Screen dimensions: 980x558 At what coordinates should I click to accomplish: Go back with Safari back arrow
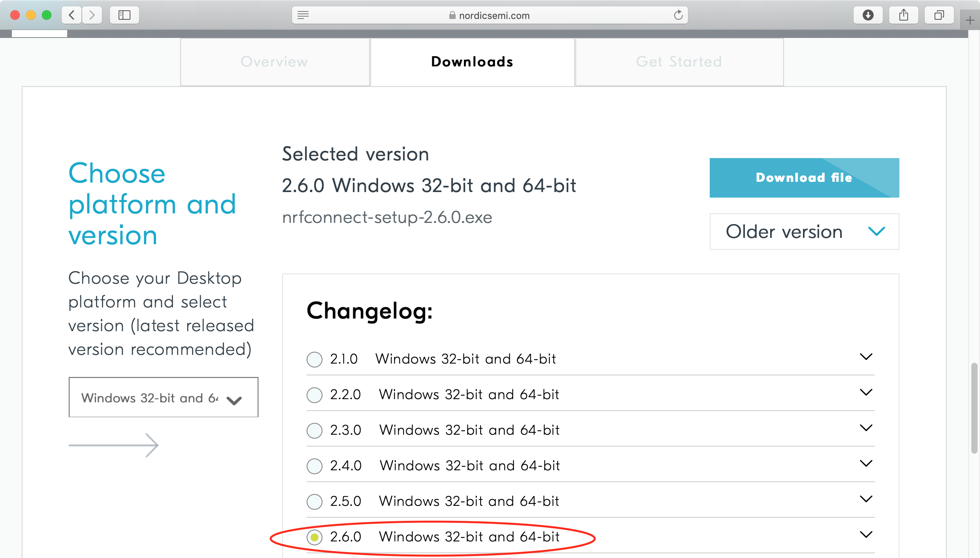point(72,15)
